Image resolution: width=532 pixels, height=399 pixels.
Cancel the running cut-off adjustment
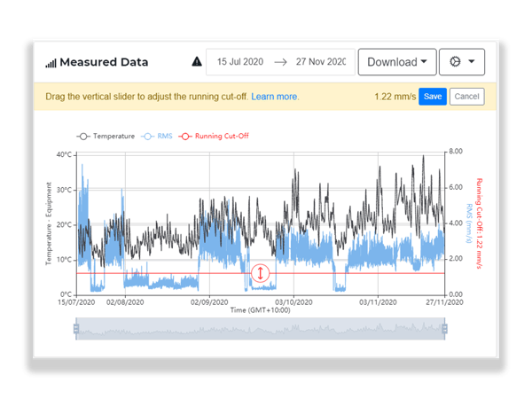(466, 97)
